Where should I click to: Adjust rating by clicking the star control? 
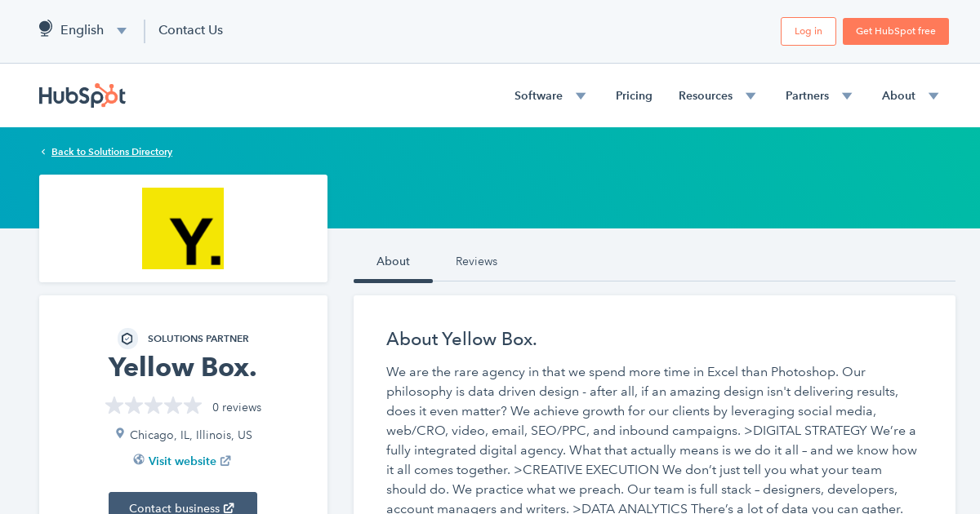click(x=153, y=405)
